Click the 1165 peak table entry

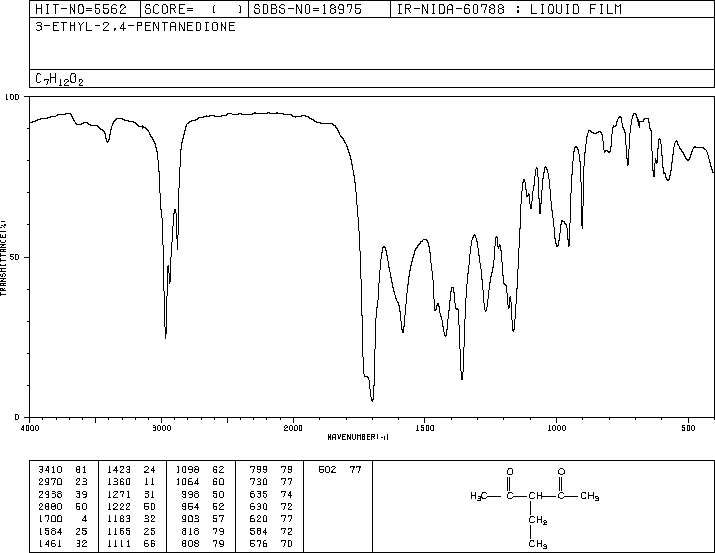click(x=131, y=531)
